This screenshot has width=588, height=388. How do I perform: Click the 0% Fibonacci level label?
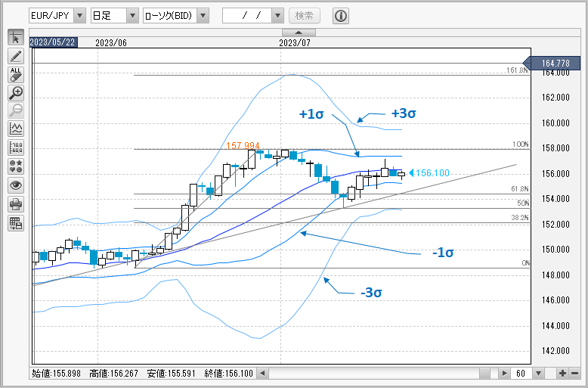tap(526, 263)
